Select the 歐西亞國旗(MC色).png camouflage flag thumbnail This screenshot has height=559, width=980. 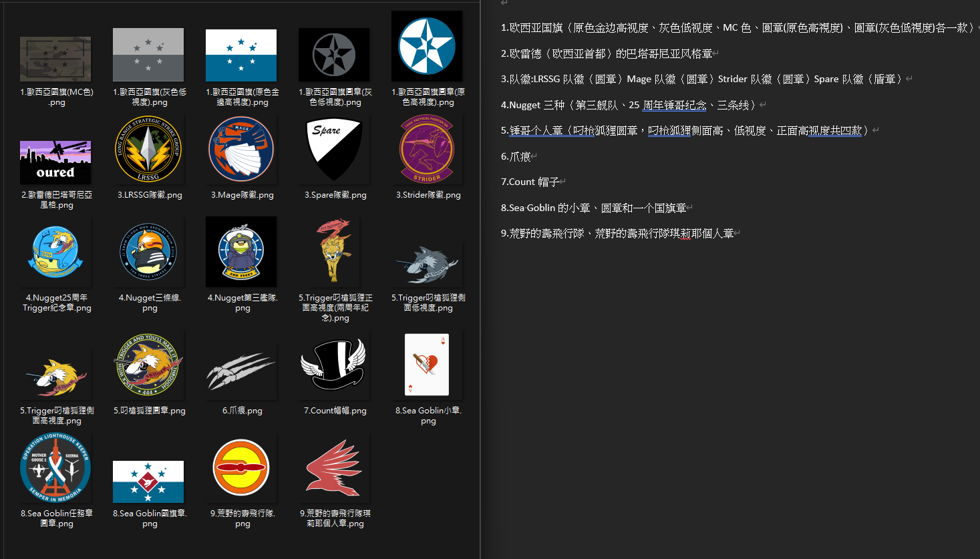pos(55,59)
